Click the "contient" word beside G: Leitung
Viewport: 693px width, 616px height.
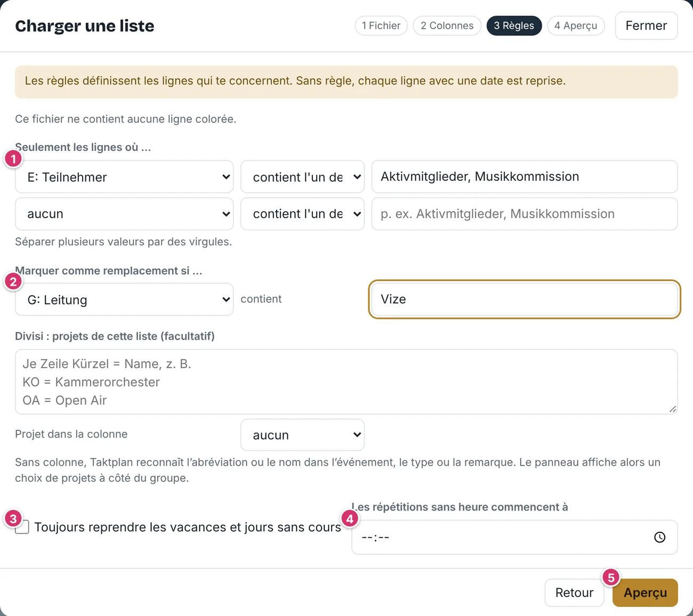(x=261, y=299)
